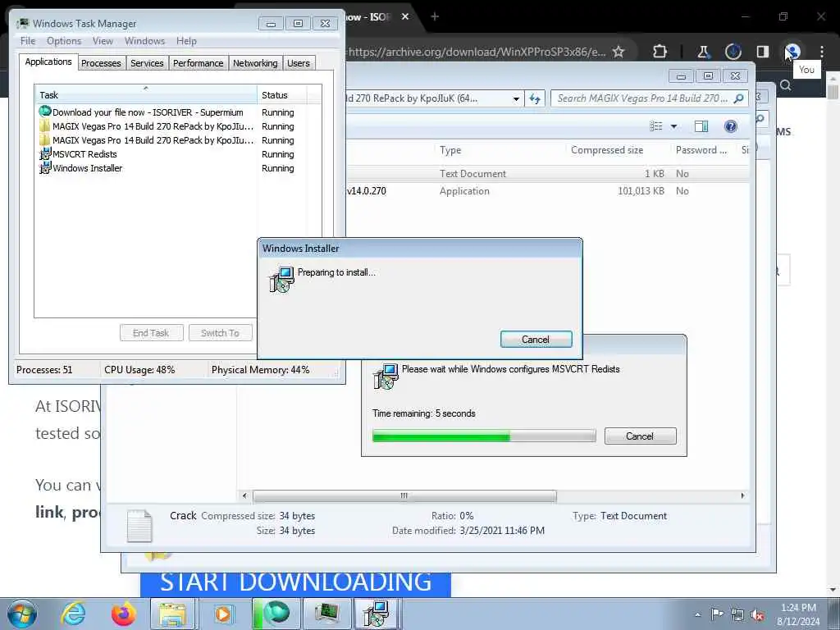Image resolution: width=840 pixels, height=630 pixels.
Task: Click the Supermium icon beside the ISORIVER task
Action: click(45, 112)
